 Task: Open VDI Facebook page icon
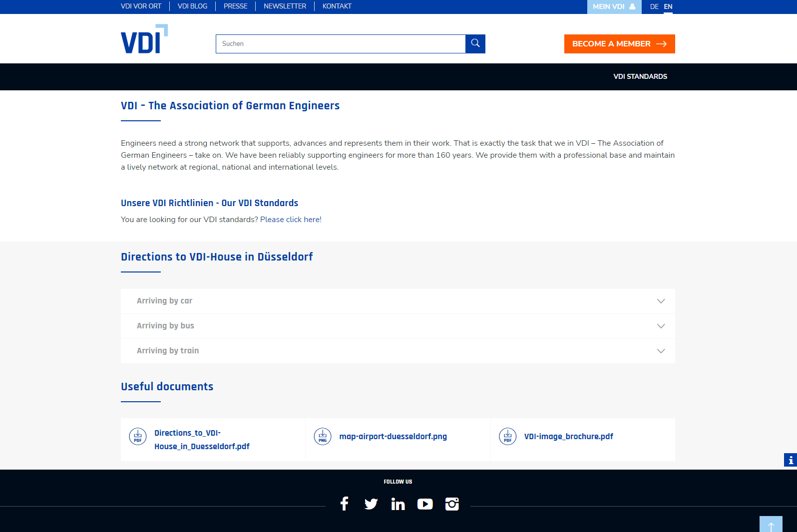click(x=344, y=504)
